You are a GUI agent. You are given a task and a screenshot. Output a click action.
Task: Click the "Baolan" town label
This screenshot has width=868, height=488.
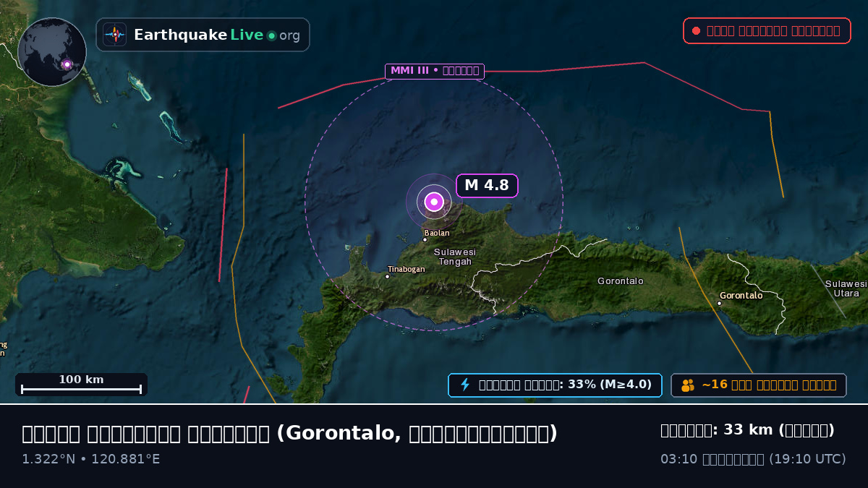coord(437,233)
